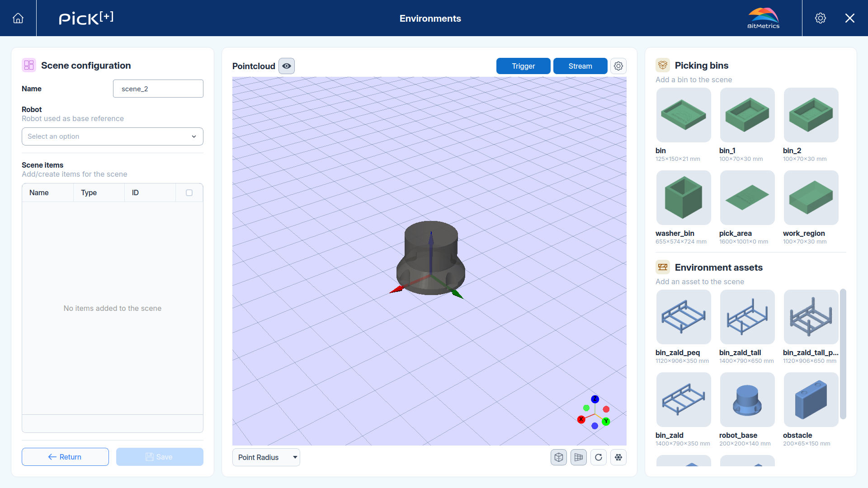
Task: Toggle the grid display icon
Action: pos(579,457)
